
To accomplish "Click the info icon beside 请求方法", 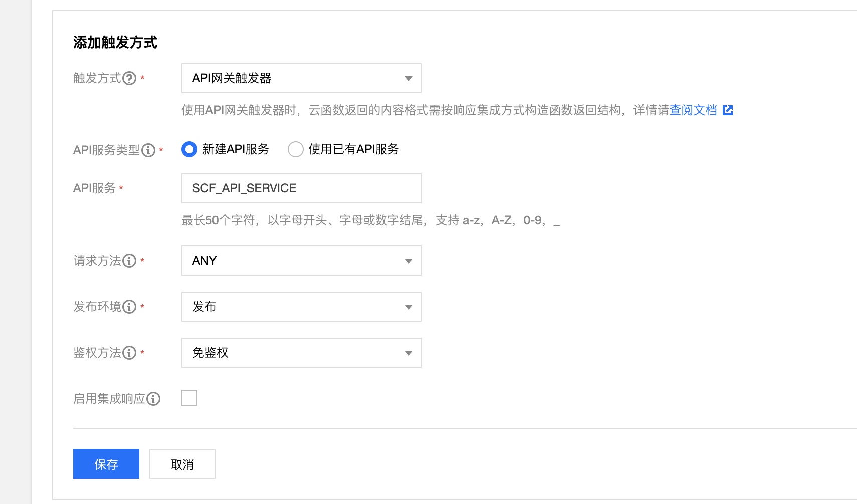I will (130, 261).
